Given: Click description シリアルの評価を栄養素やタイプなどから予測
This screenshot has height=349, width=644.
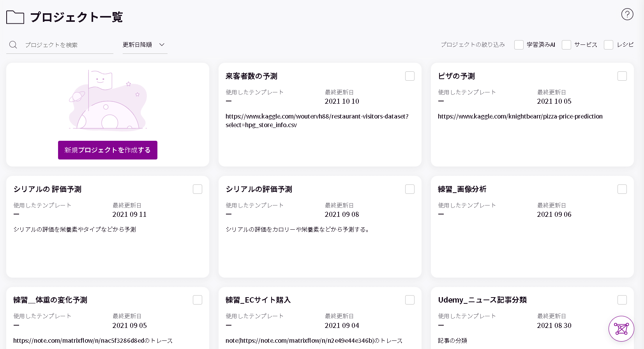Looking at the screenshot, I should point(75,229).
